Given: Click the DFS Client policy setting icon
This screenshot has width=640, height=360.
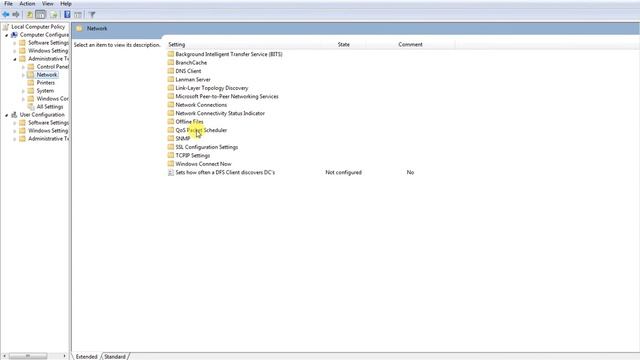Looking at the screenshot, I should coord(171,173).
